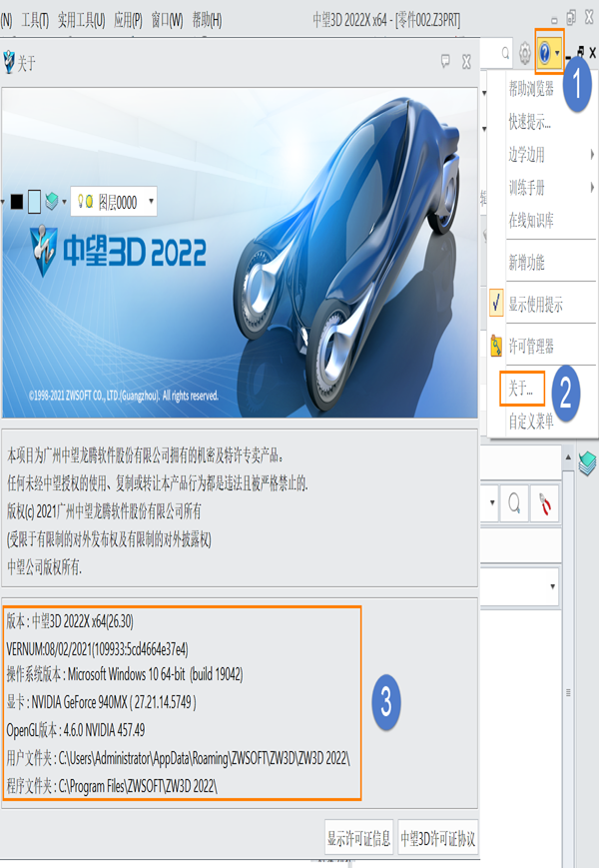Viewport: 599px width, 868px height.
Task: Click the 显示许可证信息 button
Action: click(x=359, y=838)
